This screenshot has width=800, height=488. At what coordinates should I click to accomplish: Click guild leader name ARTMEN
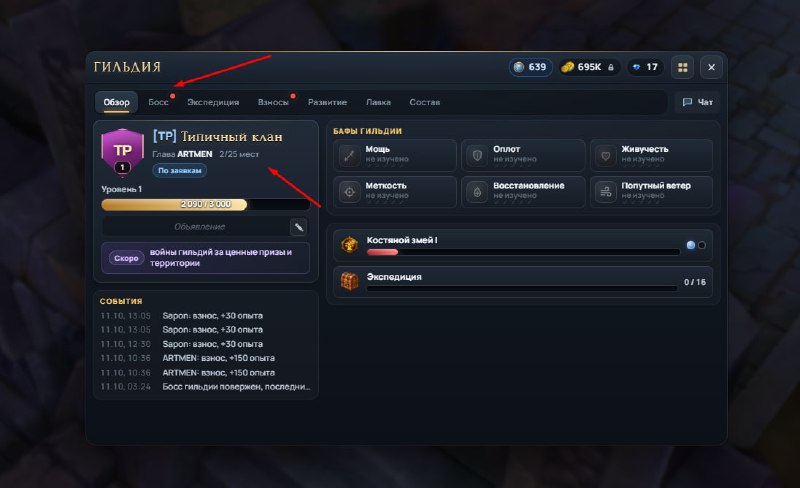coord(195,154)
